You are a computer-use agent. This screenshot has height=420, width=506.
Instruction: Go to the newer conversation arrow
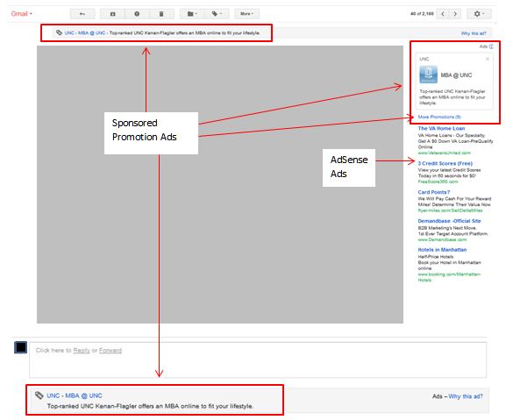click(443, 14)
